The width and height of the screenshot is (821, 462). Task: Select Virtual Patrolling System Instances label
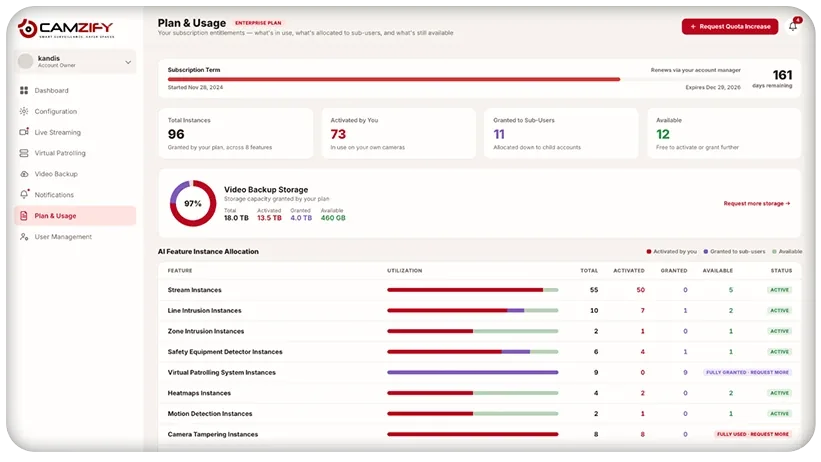[x=221, y=372]
